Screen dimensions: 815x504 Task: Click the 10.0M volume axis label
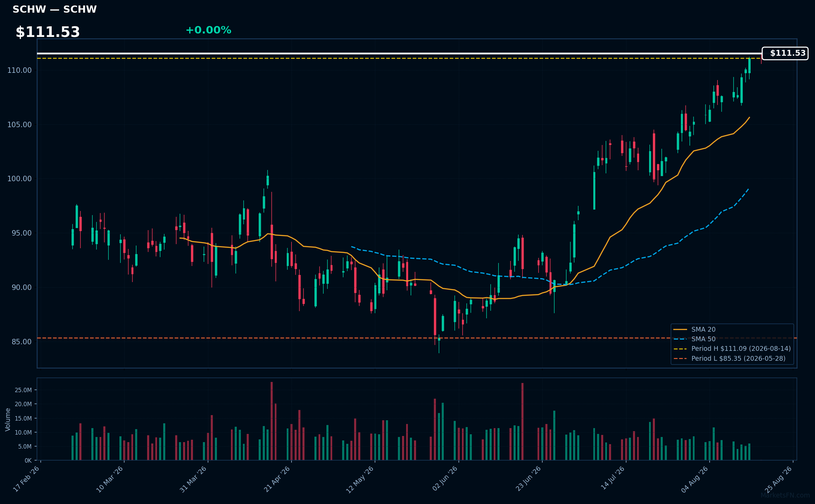pyautogui.click(x=23, y=433)
